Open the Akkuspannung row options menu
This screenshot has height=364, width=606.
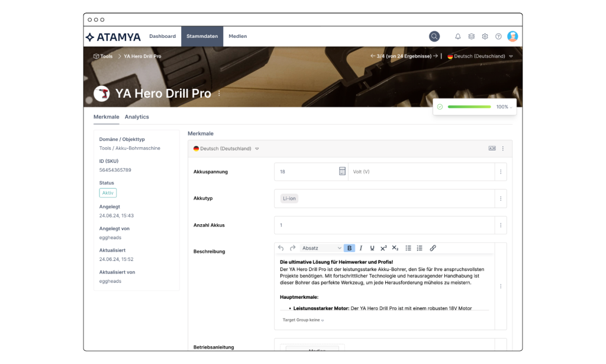point(501,172)
